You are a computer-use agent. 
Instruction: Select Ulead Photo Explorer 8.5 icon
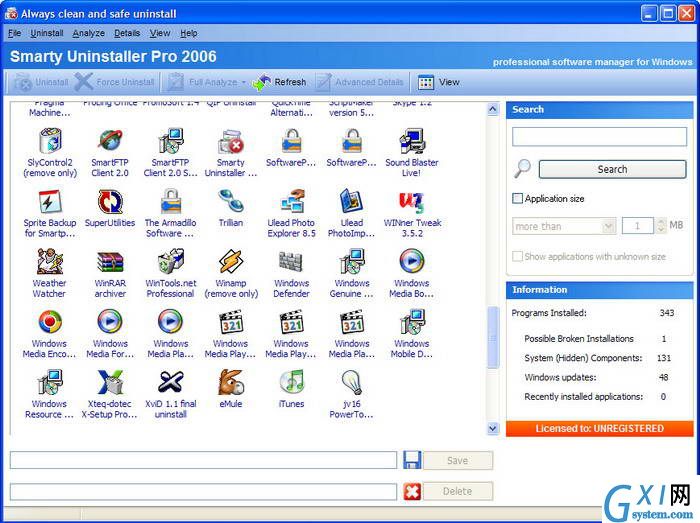click(x=292, y=201)
